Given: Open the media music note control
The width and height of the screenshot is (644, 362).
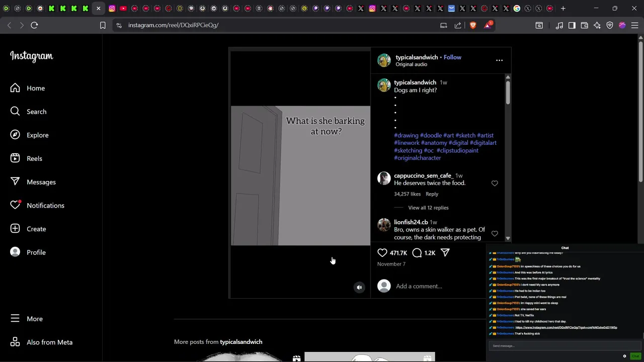Looking at the screenshot, I should (559, 25).
